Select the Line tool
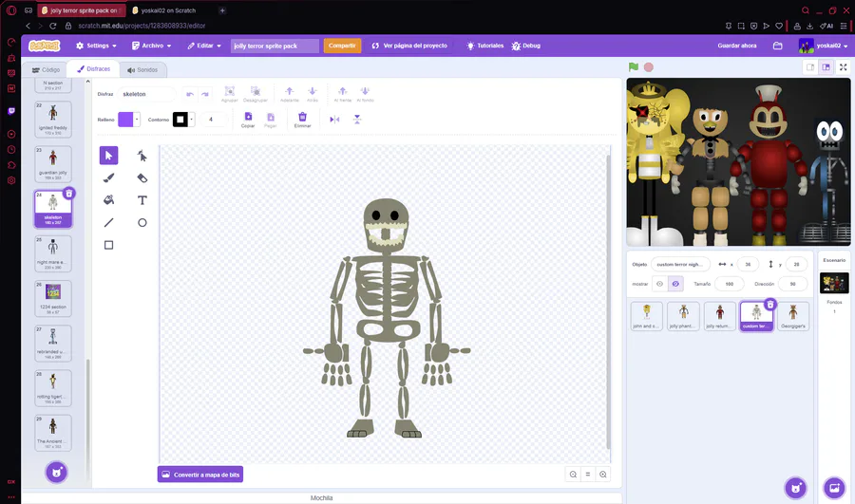The width and height of the screenshot is (855, 504). [x=108, y=222]
